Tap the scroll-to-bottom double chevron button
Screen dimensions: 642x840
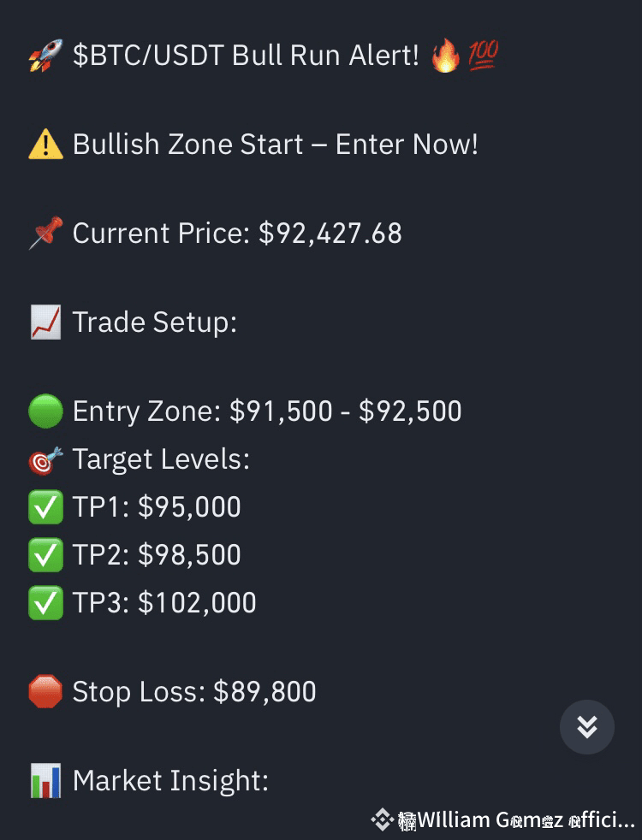click(x=587, y=727)
